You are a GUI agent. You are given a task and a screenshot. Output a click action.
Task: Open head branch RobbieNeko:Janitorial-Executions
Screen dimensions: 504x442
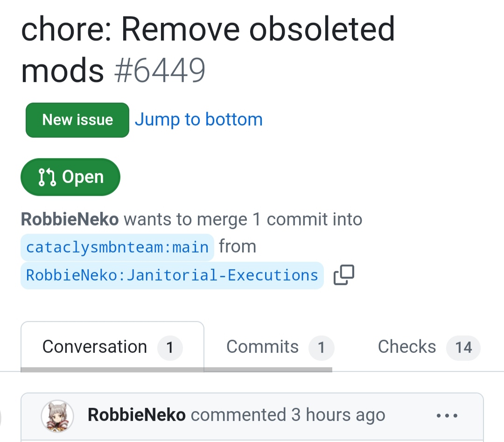[x=172, y=275]
